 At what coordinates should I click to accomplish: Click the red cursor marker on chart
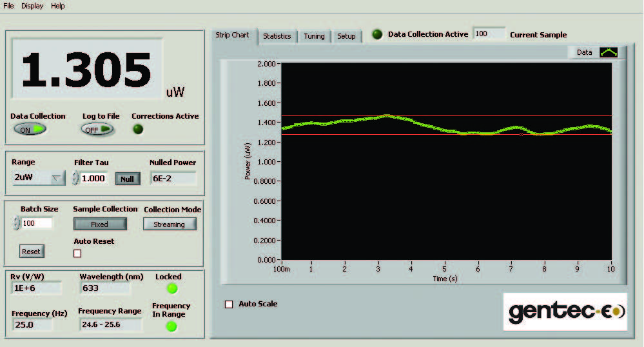click(x=521, y=134)
